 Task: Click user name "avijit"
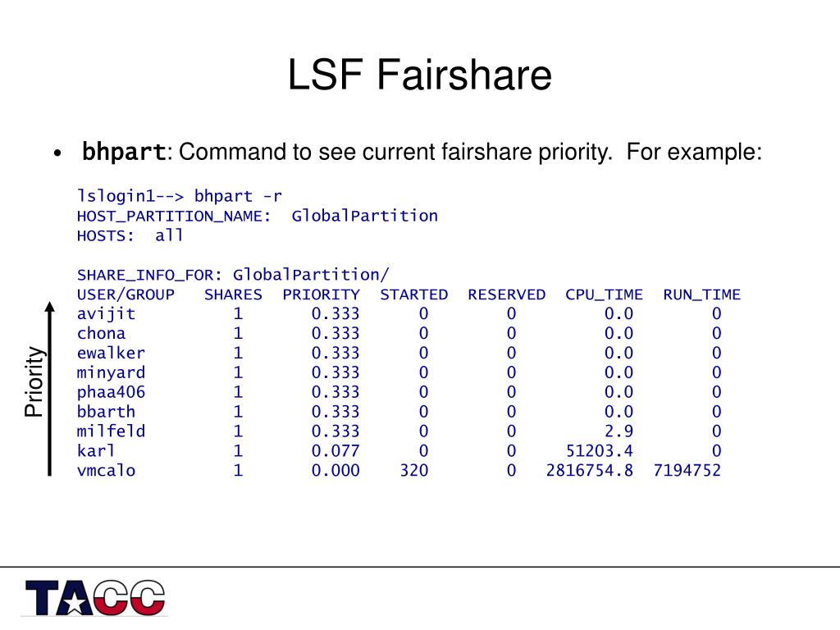[106, 314]
